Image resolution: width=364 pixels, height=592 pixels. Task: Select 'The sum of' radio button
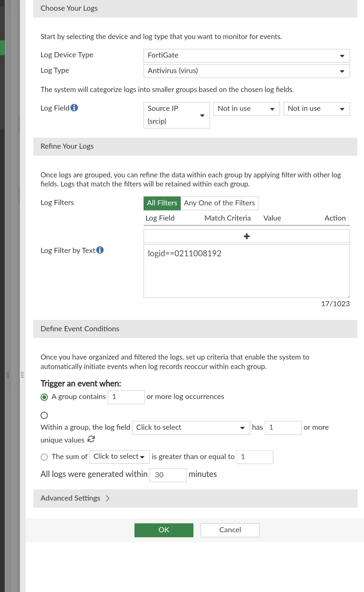click(x=44, y=457)
